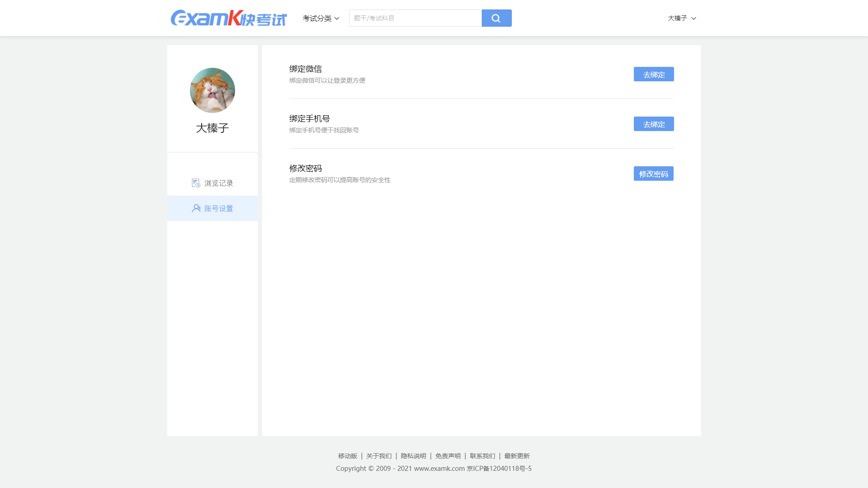868x488 pixels.
Task: Open the 最新更新 footer link
Action: coord(517,456)
